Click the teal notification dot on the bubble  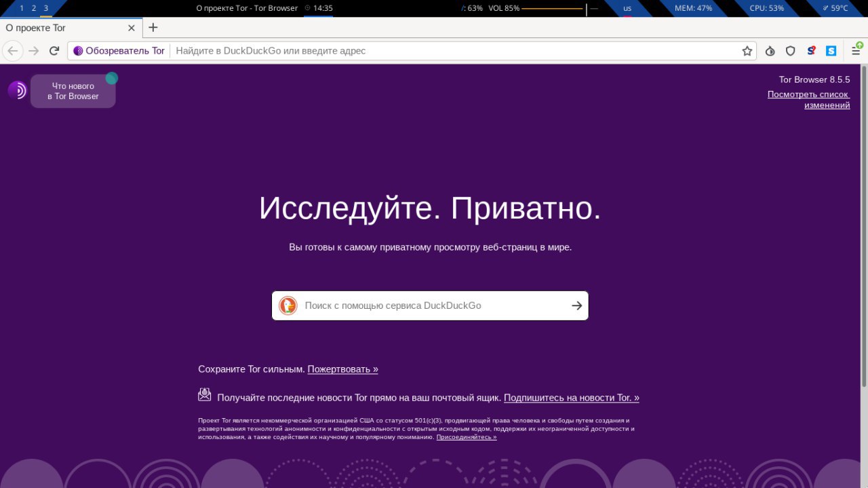click(x=112, y=78)
